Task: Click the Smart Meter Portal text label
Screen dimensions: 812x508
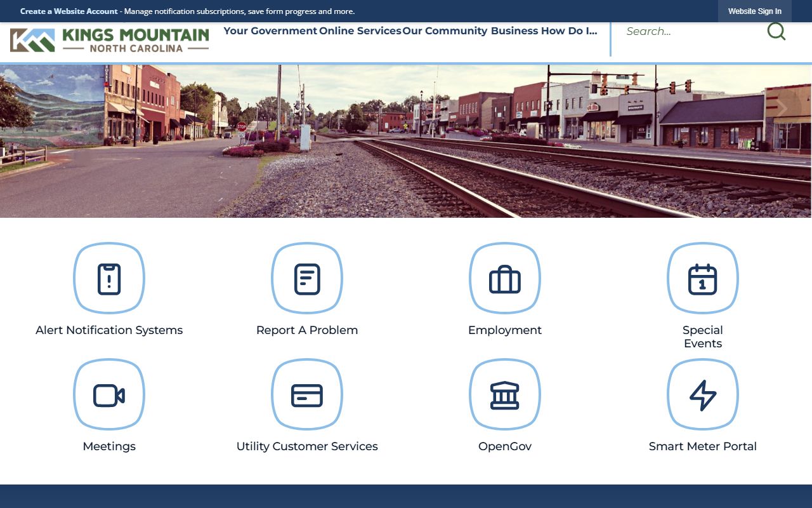Action: (703, 446)
